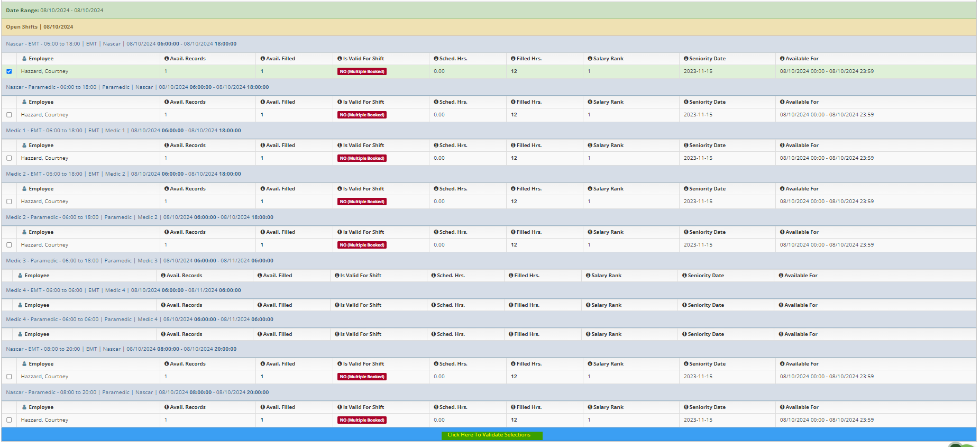Uncheck Hazzard, Courtney for Nascar EMT 06:00 shift
Screen dimensions: 980x447
pyautogui.click(x=9, y=71)
